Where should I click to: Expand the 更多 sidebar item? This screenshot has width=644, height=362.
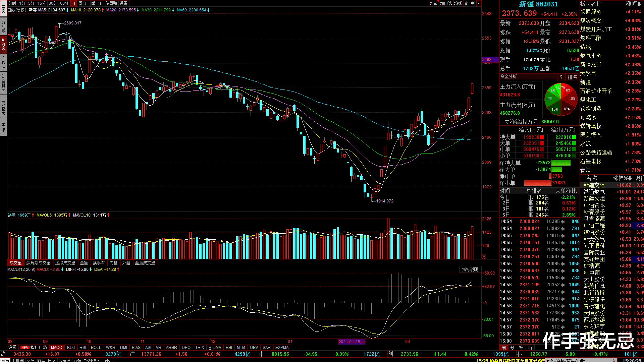pyautogui.click(x=3, y=128)
